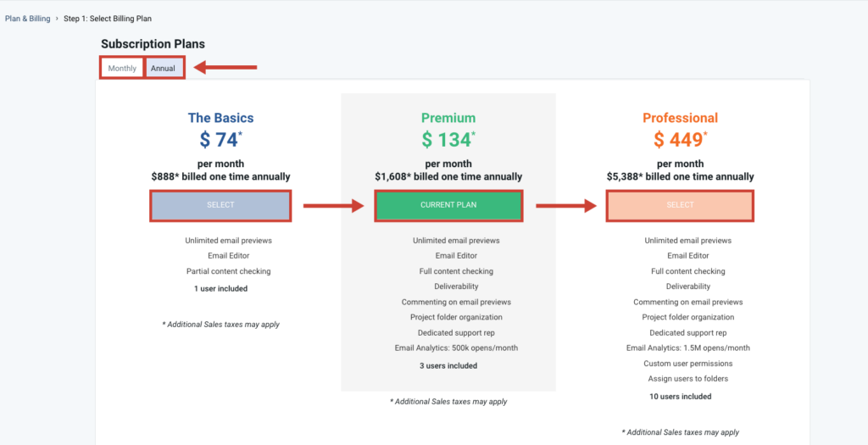Image resolution: width=868 pixels, height=445 pixels.
Task: Click the $ 134 Premium price
Action: click(448, 140)
